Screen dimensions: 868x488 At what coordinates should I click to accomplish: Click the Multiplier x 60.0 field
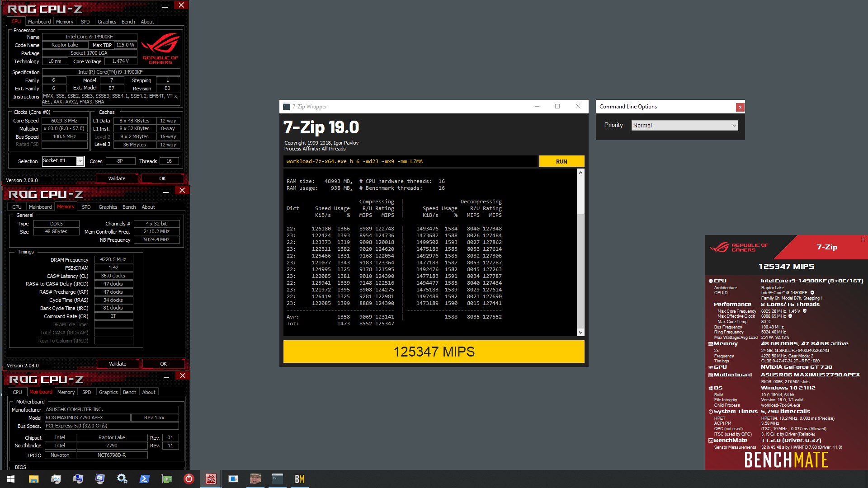click(65, 128)
